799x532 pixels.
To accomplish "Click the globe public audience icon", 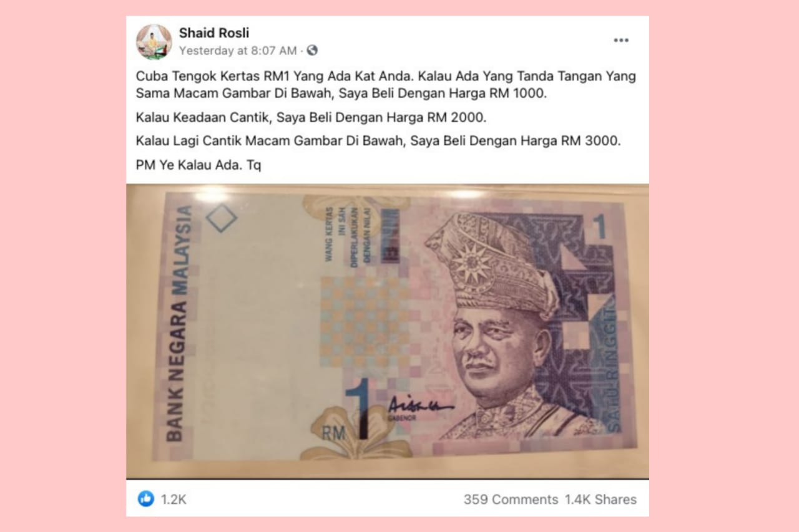I will point(312,51).
